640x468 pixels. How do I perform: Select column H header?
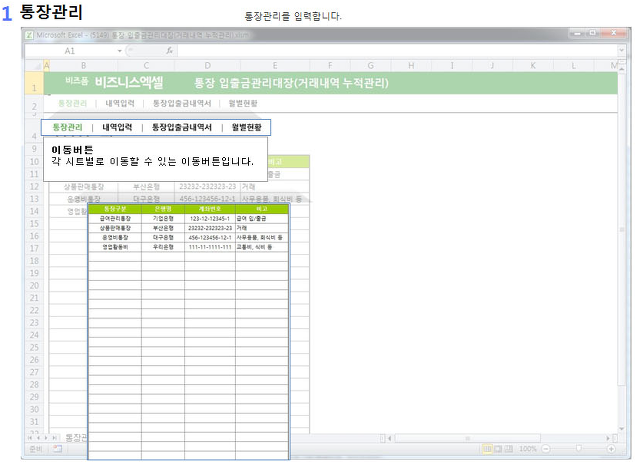click(x=411, y=66)
